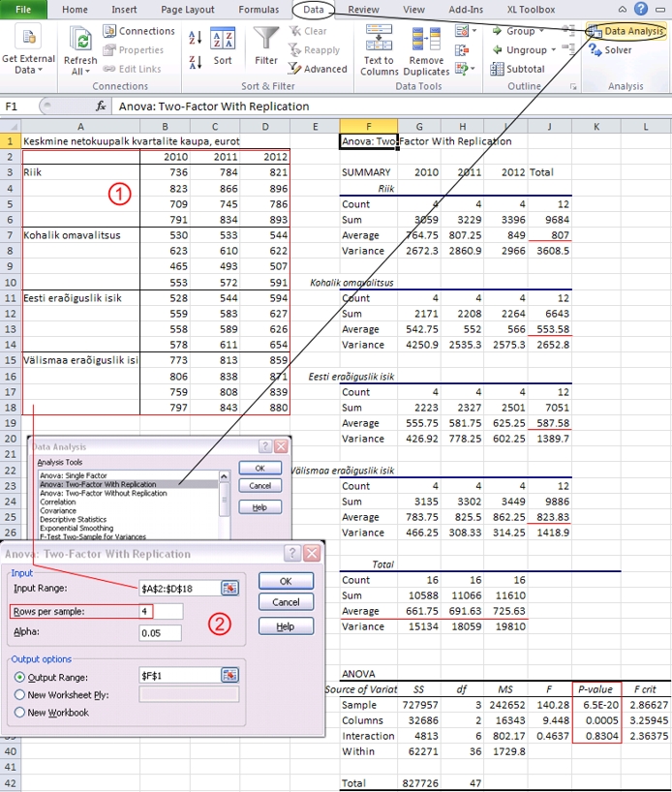672x792 pixels.
Task: Click Remove Duplicates tool
Action: (426, 50)
